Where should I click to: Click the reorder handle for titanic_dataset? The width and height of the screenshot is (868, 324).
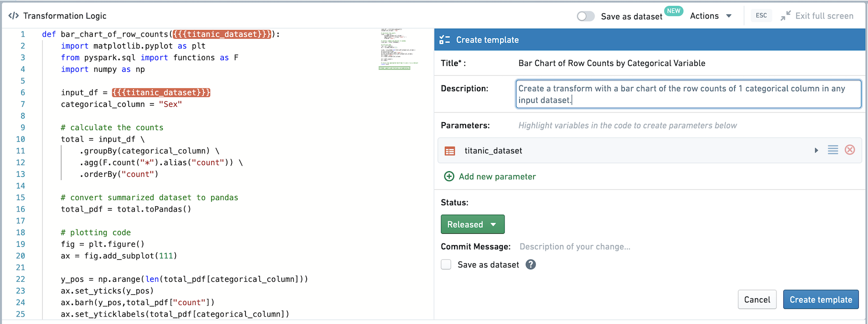point(832,150)
